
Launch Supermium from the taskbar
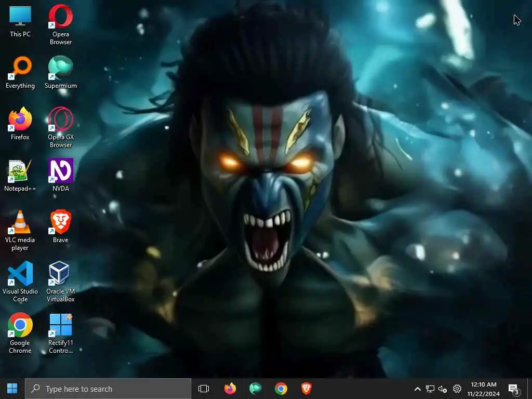[255, 389]
